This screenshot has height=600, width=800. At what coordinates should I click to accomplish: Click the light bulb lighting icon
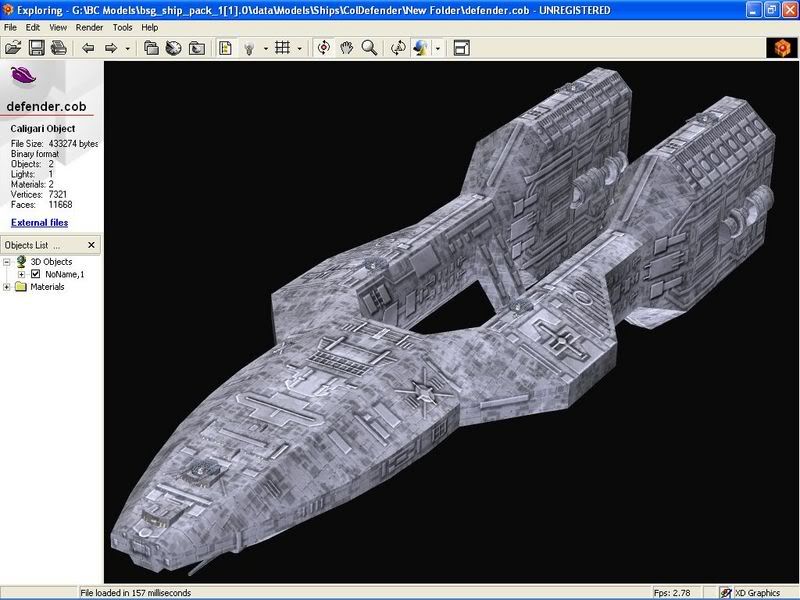tap(249, 48)
